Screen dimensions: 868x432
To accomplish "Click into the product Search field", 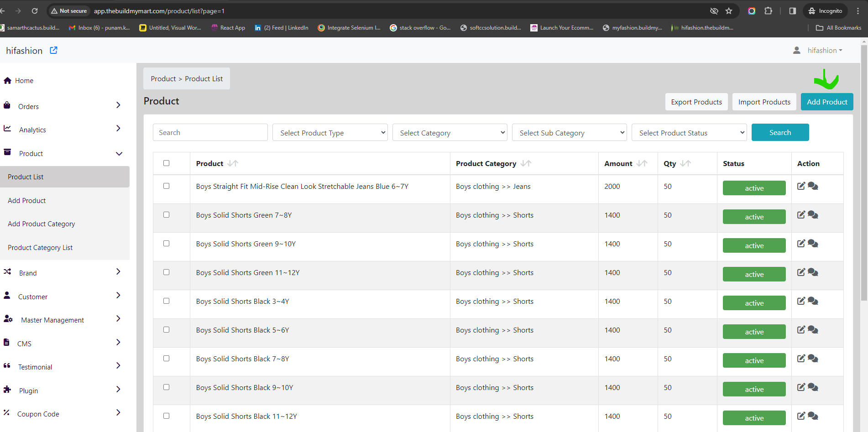I will click(210, 132).
